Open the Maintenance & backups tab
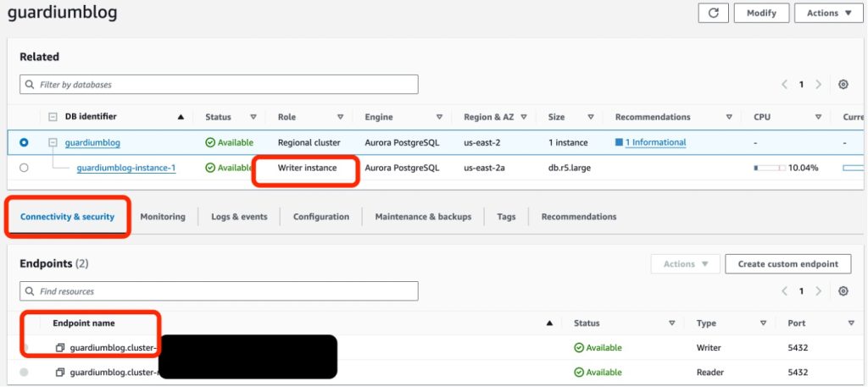 coord(424,217)
